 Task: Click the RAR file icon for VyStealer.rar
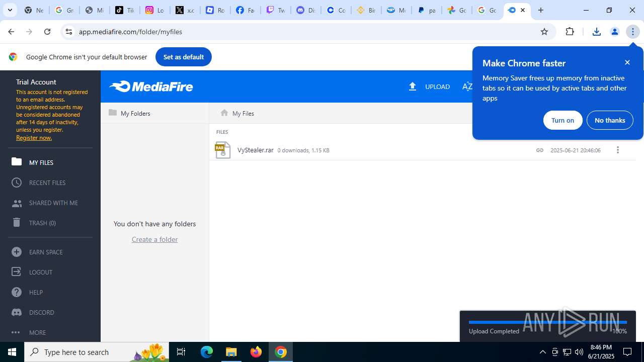(x=222, y=150)
